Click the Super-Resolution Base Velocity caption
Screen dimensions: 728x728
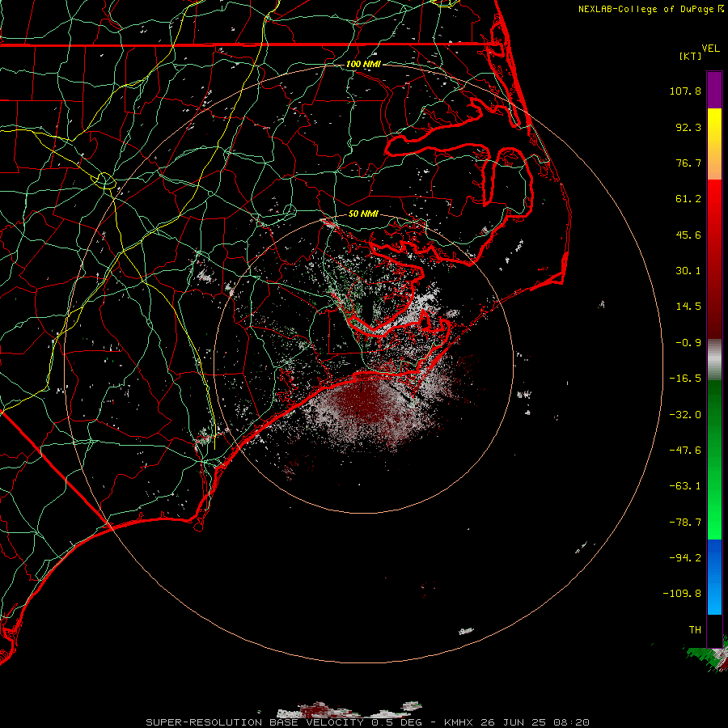click(367, 722)
